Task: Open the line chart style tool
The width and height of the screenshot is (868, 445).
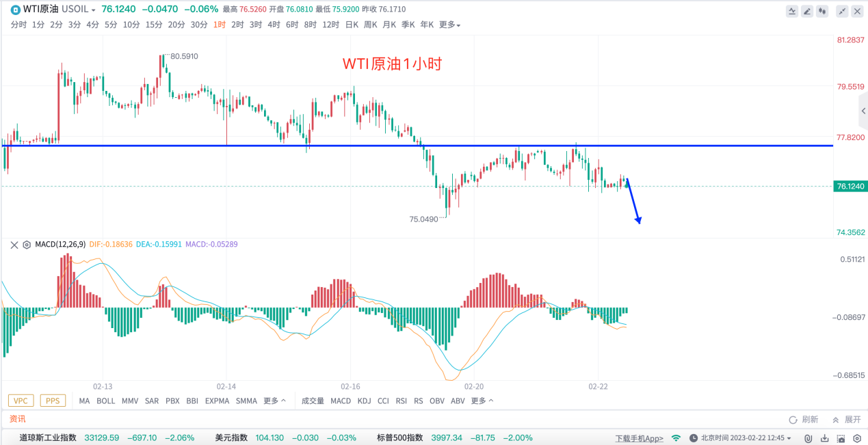Action: [792, 10]
